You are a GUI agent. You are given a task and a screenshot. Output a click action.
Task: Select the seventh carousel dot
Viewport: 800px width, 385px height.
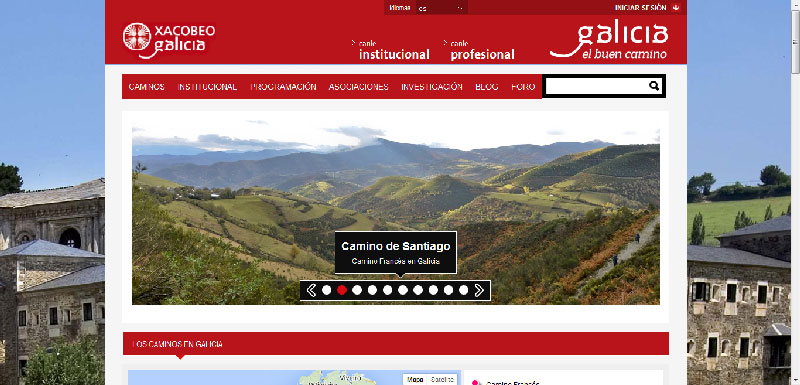pos(418,290)
